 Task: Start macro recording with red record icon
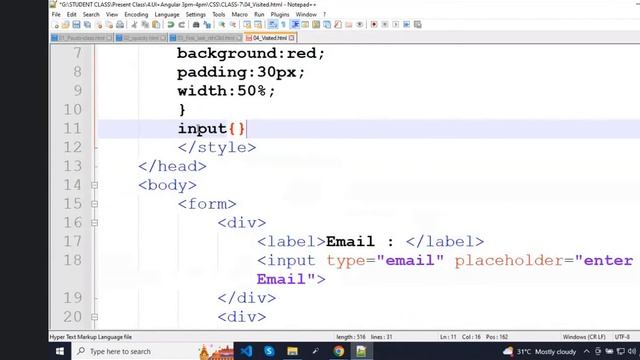point(374,24)
